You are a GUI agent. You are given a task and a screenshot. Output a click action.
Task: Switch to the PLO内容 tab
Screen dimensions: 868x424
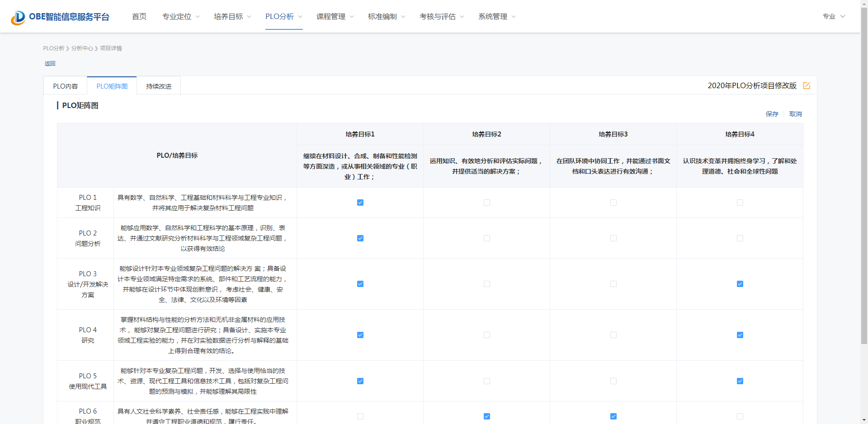(x=66, y=86)
